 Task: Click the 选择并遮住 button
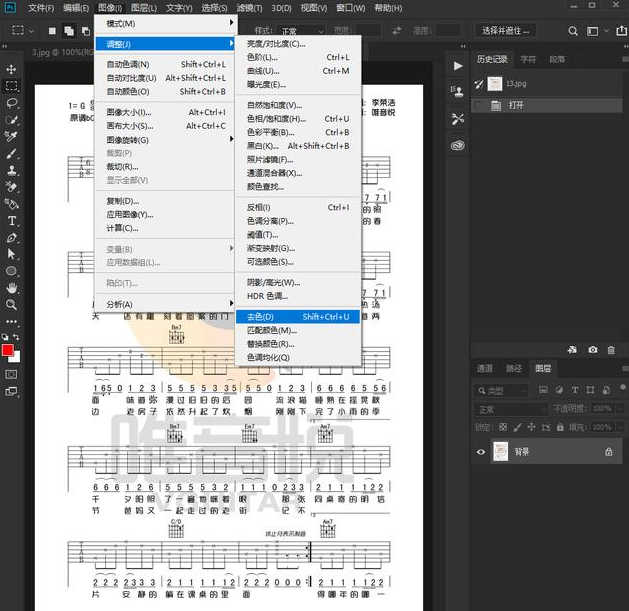click(506, 31)
